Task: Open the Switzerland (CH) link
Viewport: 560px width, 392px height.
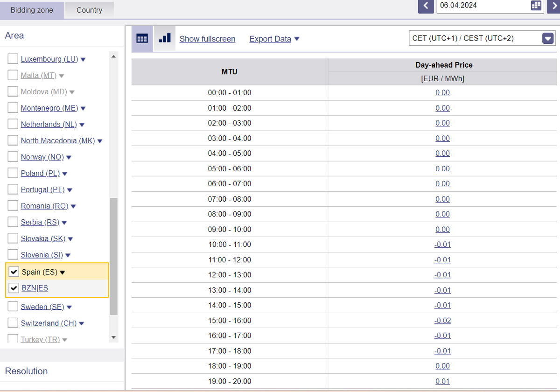Action: [x=49, y=323]
